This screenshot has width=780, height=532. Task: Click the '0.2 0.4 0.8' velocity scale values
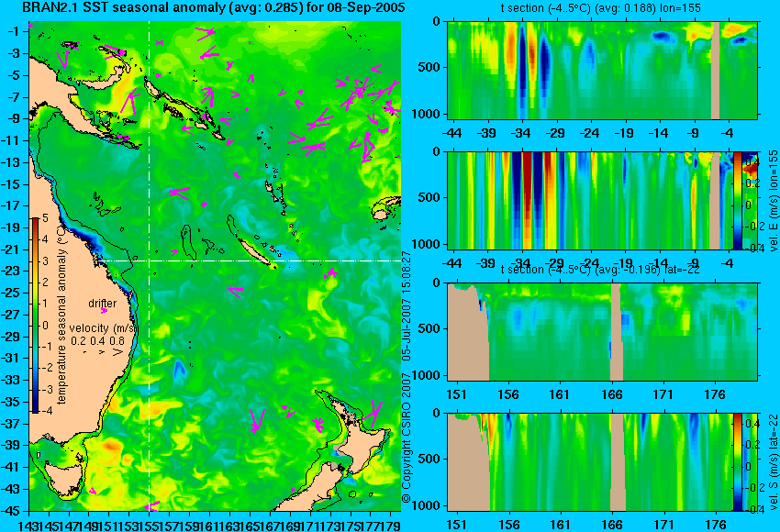pos(97,341)
